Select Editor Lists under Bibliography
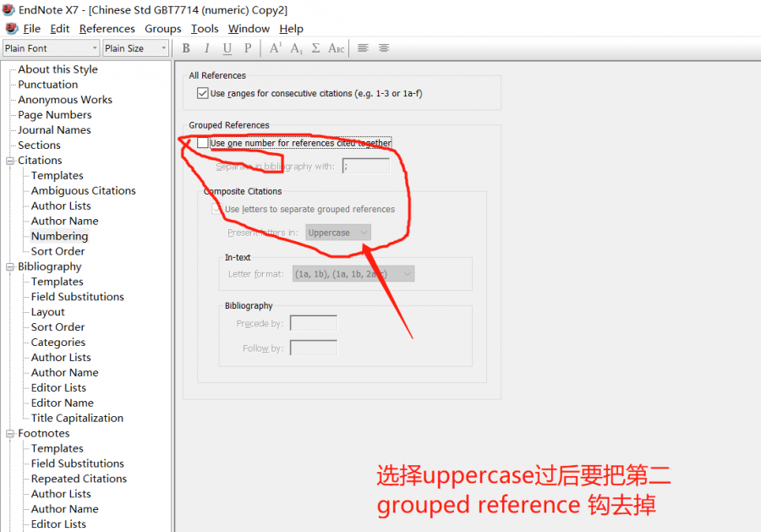 coord(58,388)
